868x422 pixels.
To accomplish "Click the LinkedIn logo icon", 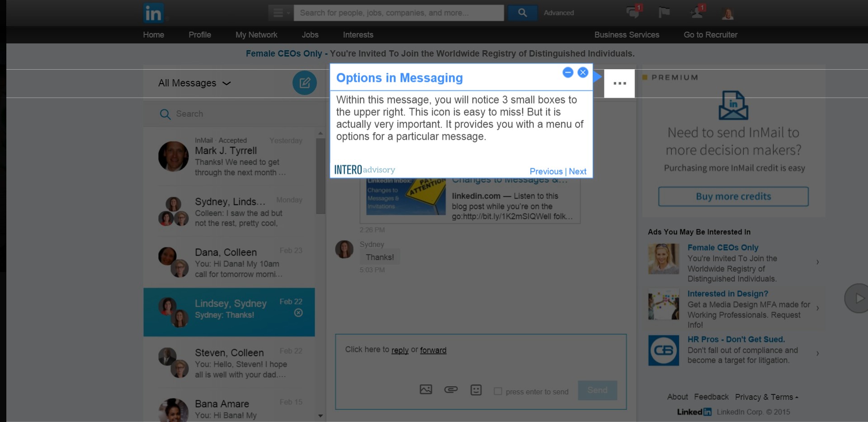I will [x=153, y=13].
